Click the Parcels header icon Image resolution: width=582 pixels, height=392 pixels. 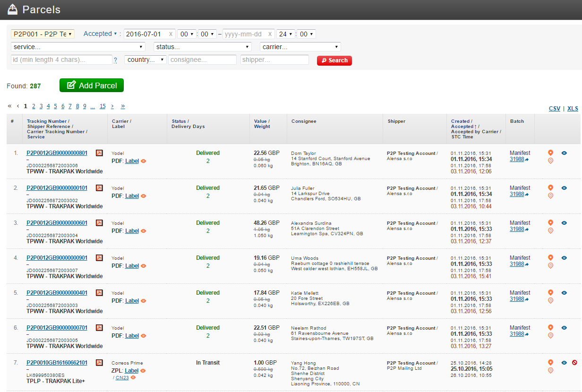coord(12,9)
